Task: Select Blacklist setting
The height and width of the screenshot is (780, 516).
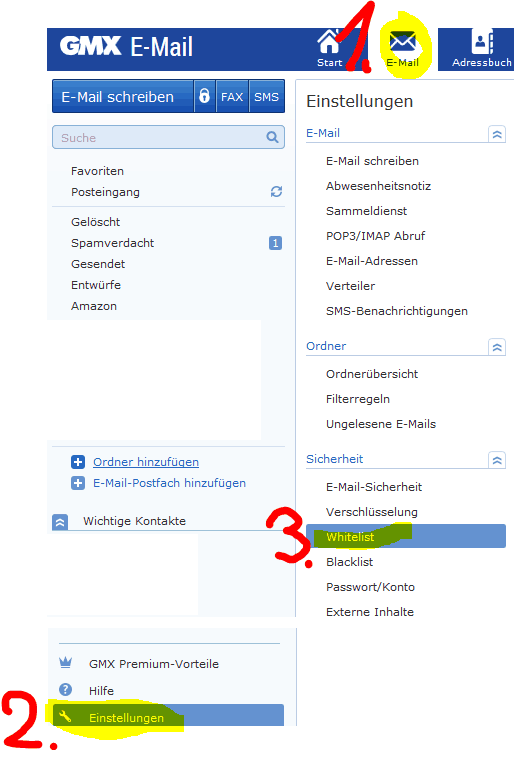Action: [349, 562]
